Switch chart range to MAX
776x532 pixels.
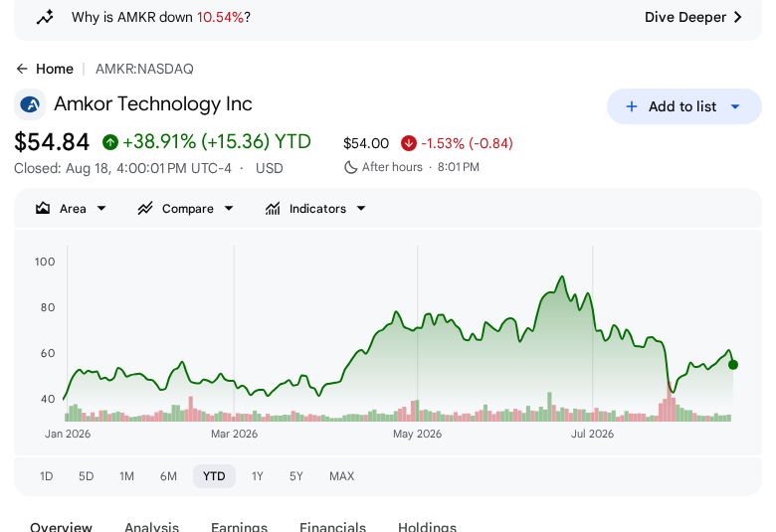(x=341, y=476)
